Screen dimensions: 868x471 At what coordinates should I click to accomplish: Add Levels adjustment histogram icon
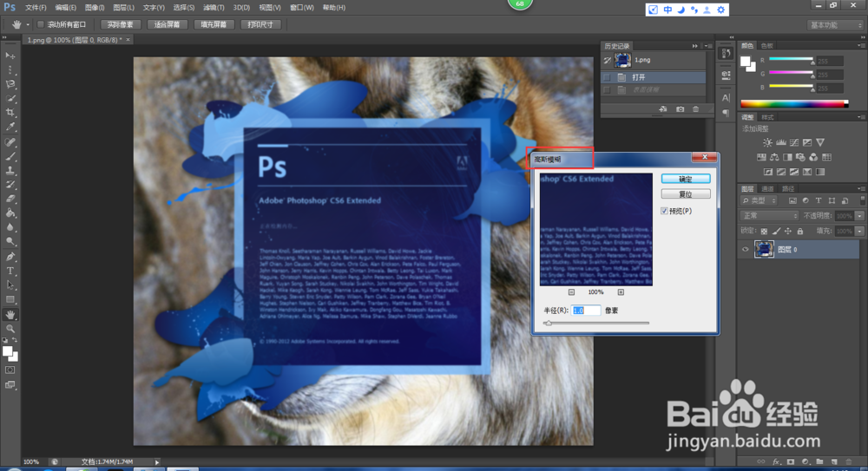(x=781, y=143)
